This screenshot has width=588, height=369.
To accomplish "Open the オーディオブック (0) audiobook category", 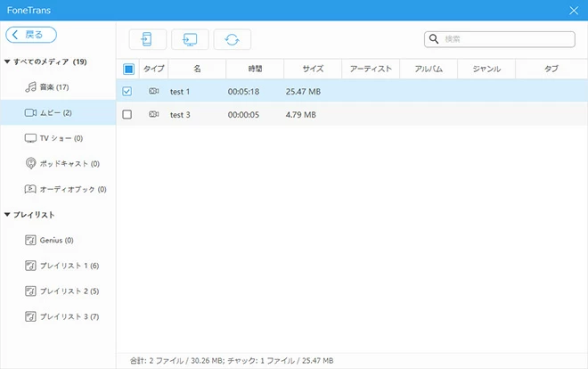I will pos(71,189).
